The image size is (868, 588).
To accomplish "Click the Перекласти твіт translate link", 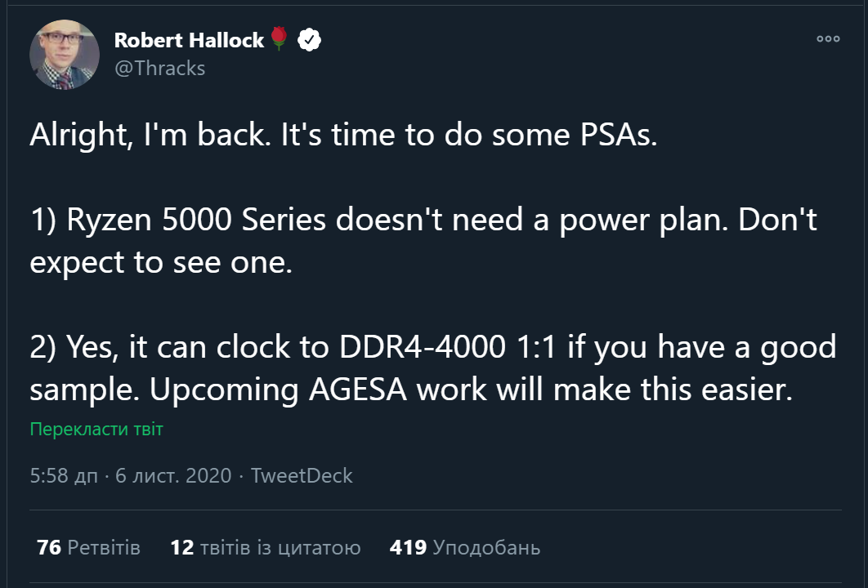I will point(96,429).
